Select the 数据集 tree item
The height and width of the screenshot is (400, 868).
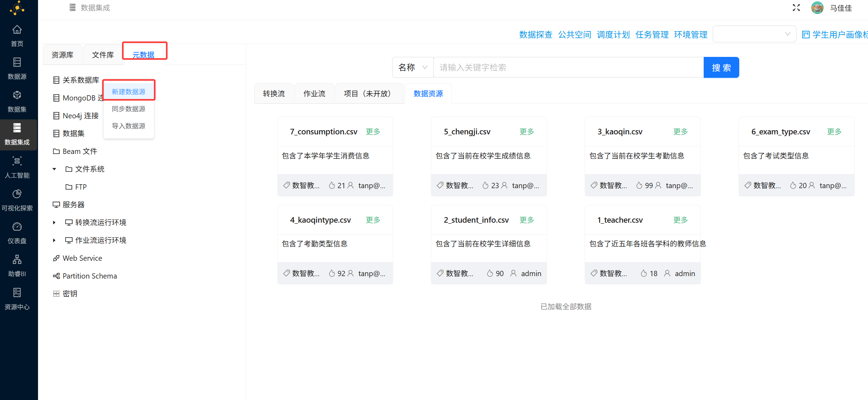[x=73, y=134]
